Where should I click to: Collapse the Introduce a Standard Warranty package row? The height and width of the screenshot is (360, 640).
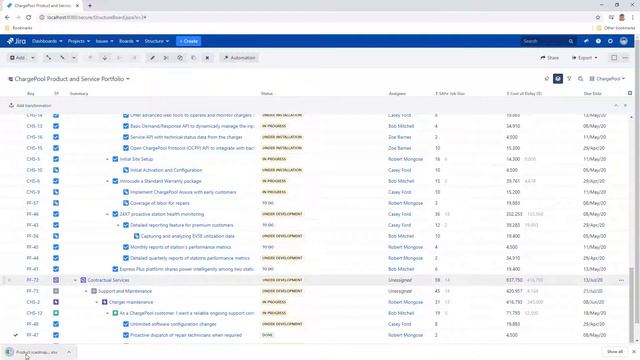coord(107,181)
